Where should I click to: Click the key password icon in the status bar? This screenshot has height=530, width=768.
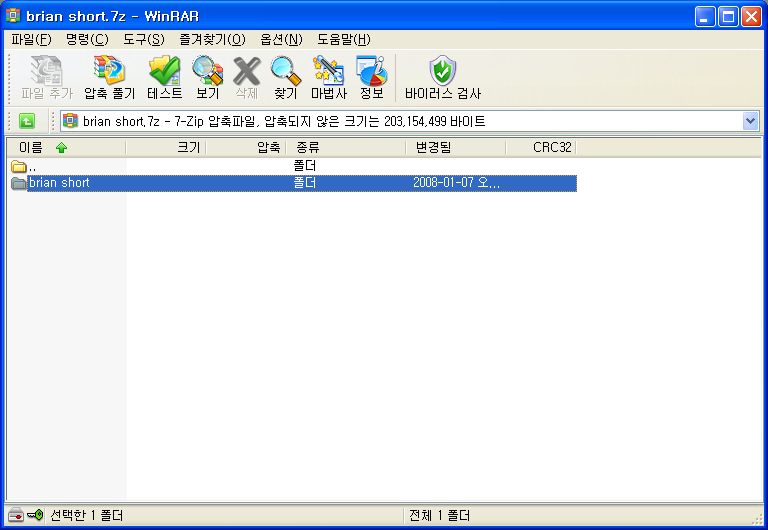click(35, 515)
